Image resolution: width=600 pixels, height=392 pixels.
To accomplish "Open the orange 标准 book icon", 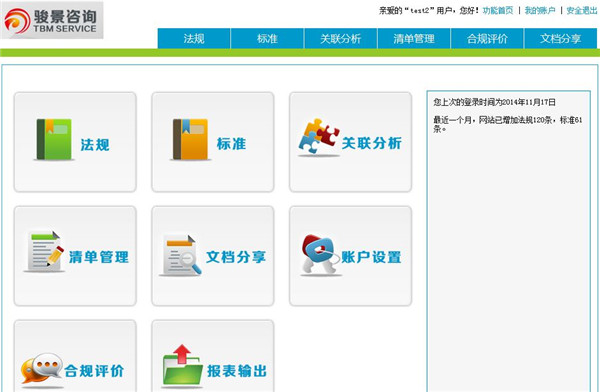I will coord(190,139).
